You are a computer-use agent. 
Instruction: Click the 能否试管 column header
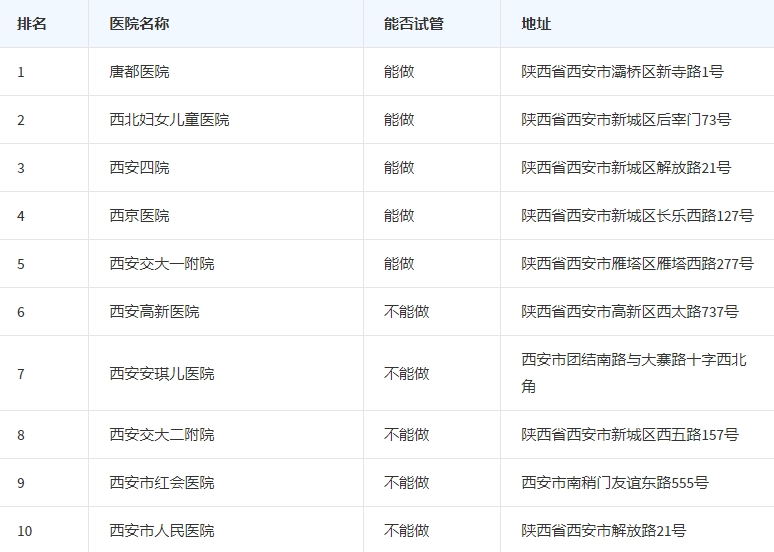[x=414, y=24]
